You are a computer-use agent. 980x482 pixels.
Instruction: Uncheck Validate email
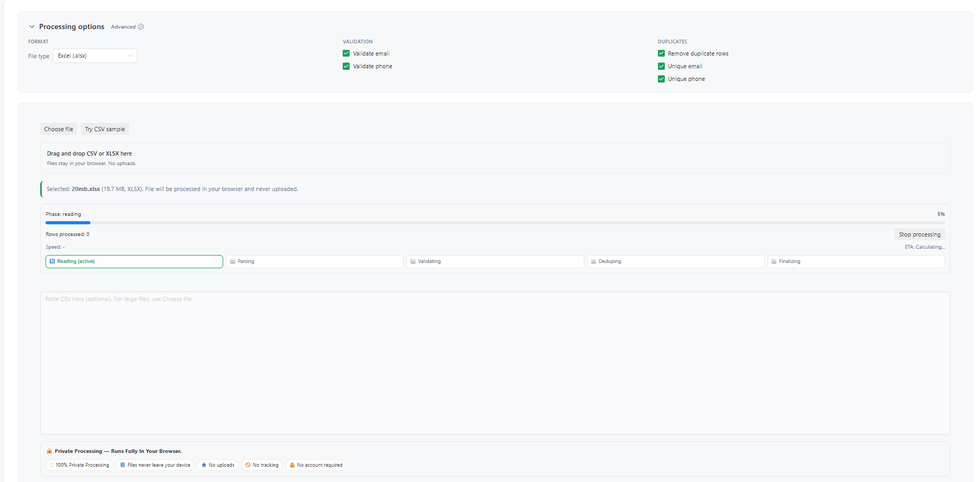coord(346,53)
